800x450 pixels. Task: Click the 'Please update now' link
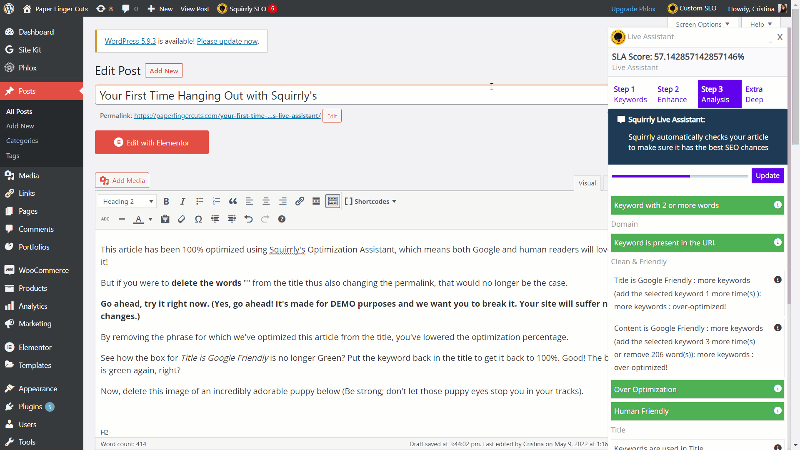227,42
